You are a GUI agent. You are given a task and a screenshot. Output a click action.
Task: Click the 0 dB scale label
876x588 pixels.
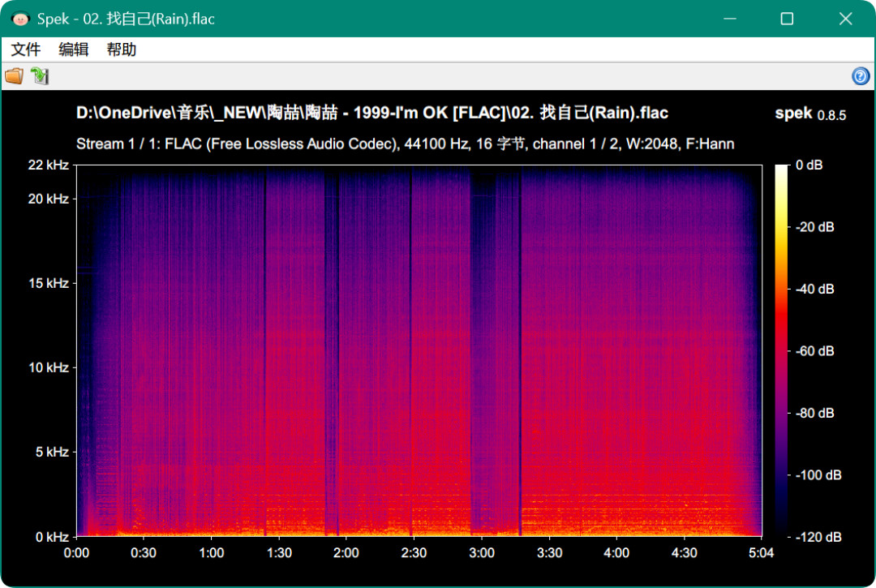[809, 165]
